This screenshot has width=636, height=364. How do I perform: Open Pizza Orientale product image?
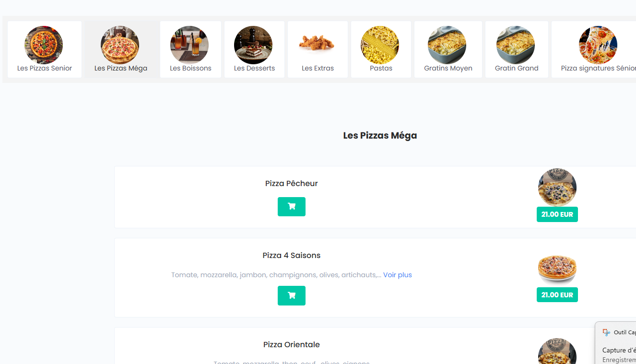tap(557, 352)
